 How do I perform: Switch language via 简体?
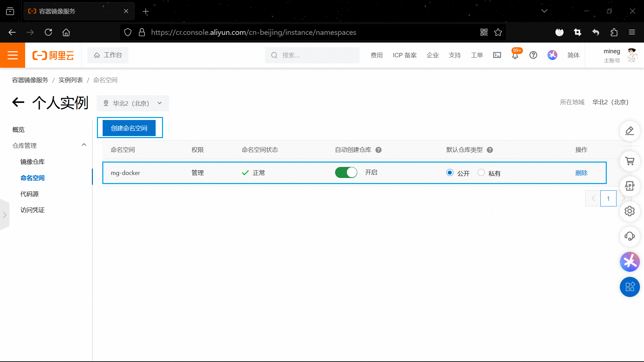click(573, 55)
